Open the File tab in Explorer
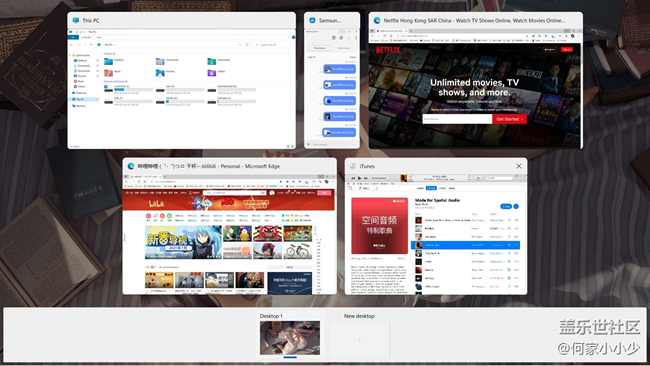650x366 pixels. [x=73, y=37]
